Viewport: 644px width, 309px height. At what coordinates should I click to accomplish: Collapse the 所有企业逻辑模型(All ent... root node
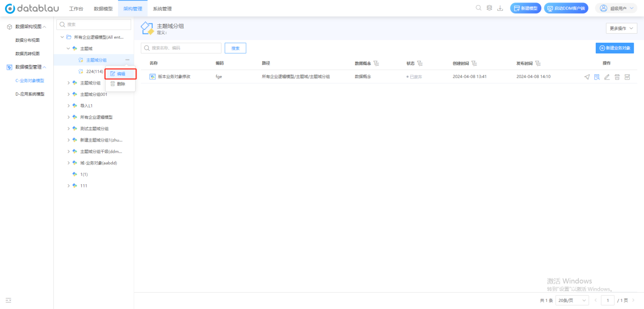tap(62, 37)
